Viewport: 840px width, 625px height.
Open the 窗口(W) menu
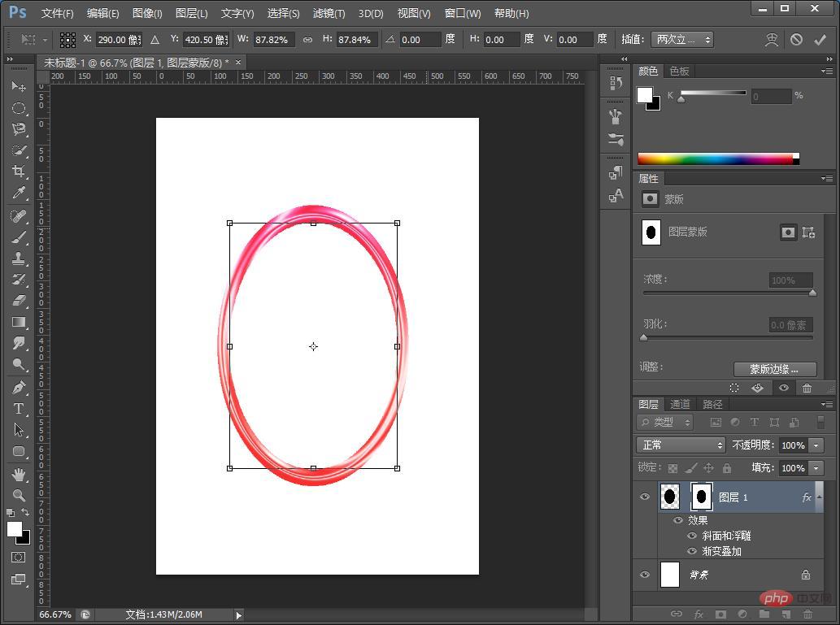point(463,13)
